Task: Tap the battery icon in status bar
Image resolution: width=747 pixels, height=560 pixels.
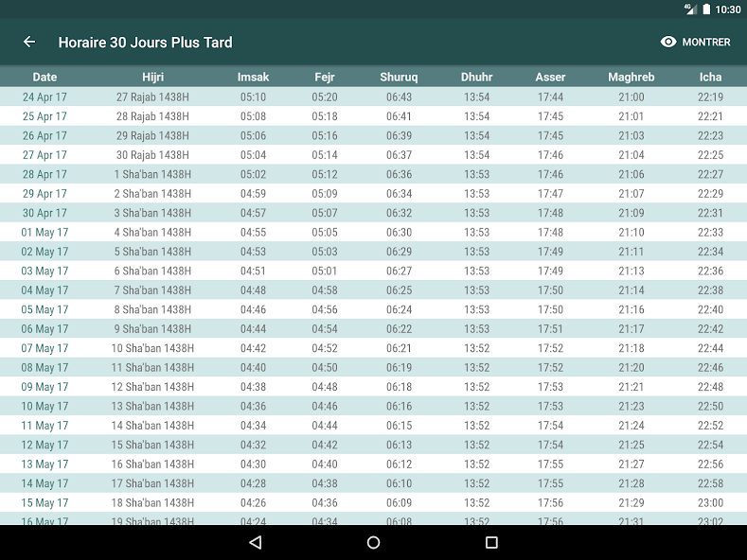Action: click(x=704, y=9)
